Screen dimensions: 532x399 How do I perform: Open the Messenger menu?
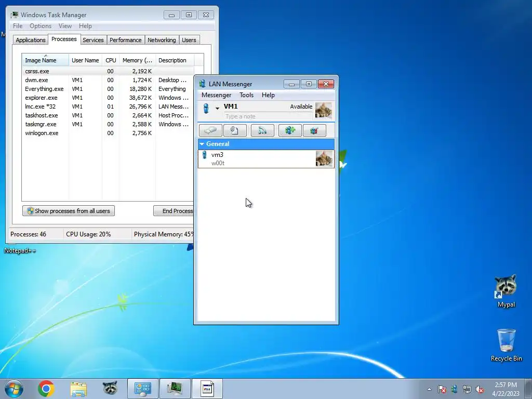216,95
